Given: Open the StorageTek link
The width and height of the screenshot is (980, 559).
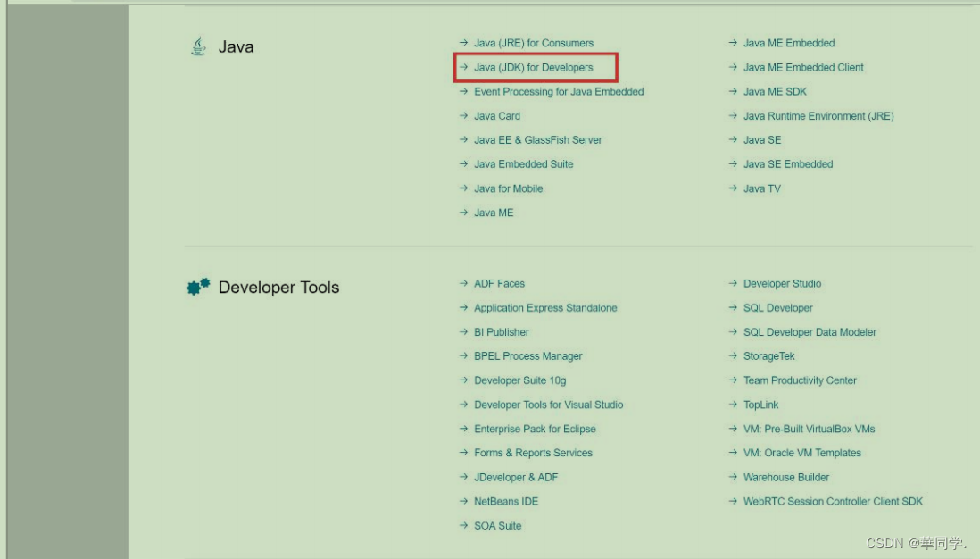Looking at the screenshot, I should click(x=769, y=356).
